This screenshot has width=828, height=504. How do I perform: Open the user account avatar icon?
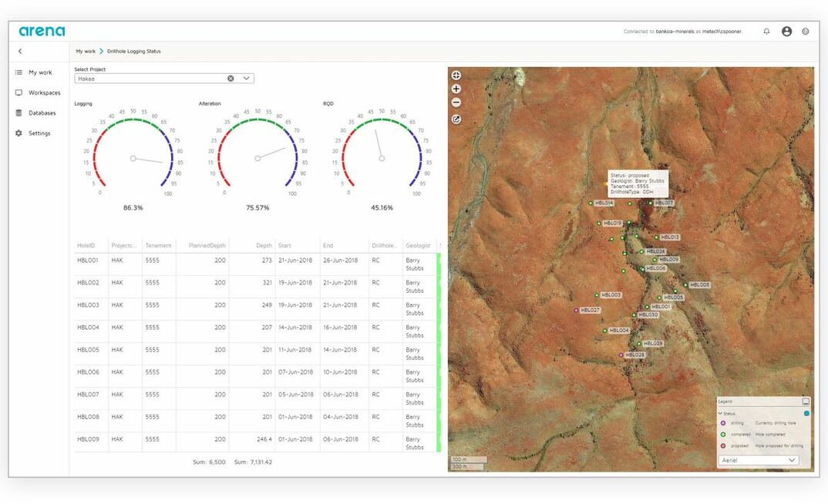click(x=786, y=31)
